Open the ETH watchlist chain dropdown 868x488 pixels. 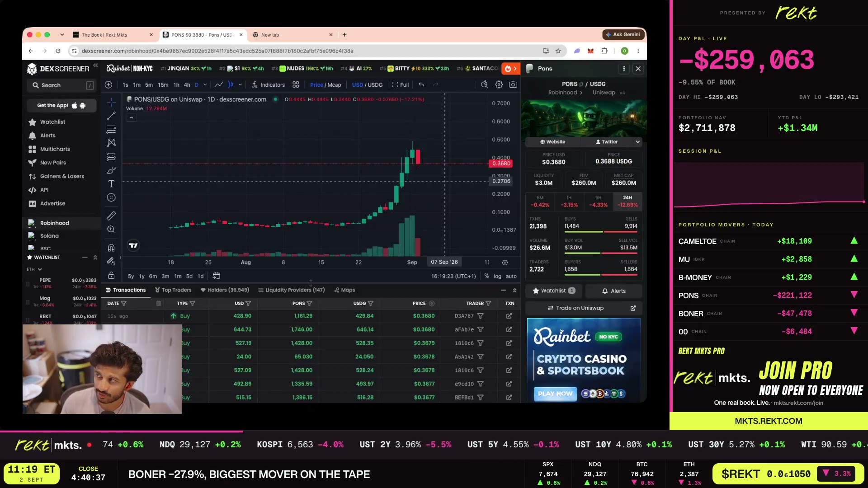34,269
